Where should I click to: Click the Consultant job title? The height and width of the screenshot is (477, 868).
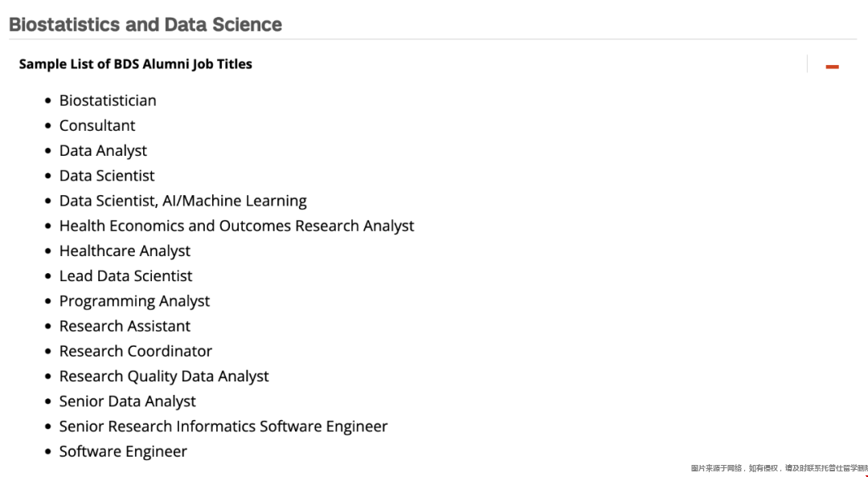97,125
